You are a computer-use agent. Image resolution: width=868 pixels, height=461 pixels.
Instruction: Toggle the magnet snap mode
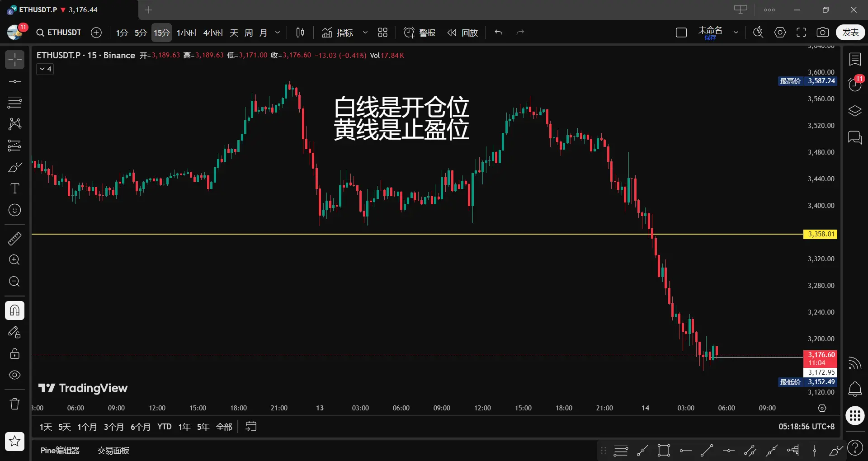coord(14,310)
